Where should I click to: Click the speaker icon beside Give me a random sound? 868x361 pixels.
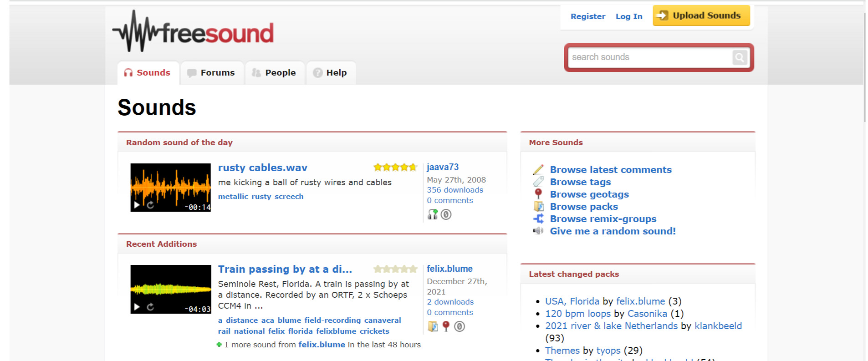coord(538,231)
